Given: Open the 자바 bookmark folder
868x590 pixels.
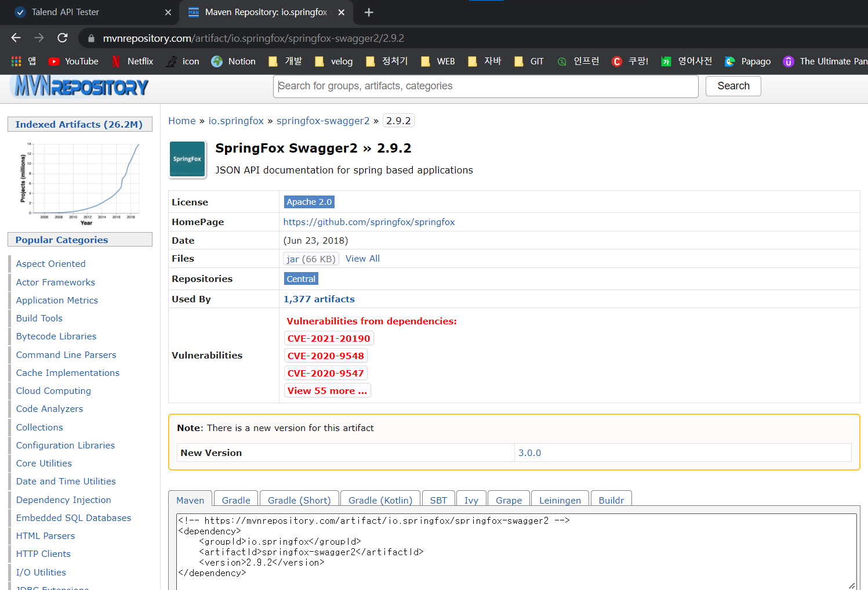Looking at the screenshot, I should point(485,61).
